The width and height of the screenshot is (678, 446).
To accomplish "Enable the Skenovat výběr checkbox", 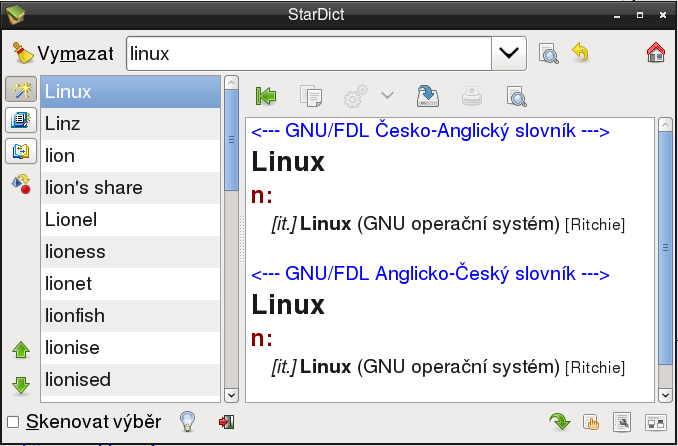I will (13, 422).
